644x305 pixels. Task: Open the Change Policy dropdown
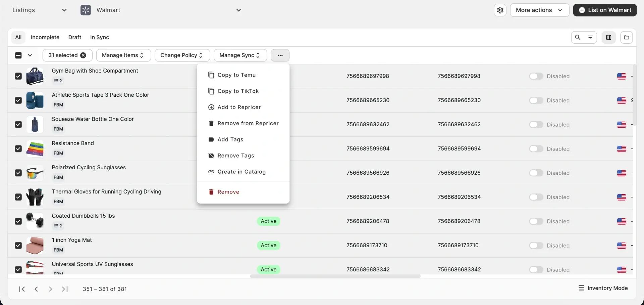tap(182, 55)
